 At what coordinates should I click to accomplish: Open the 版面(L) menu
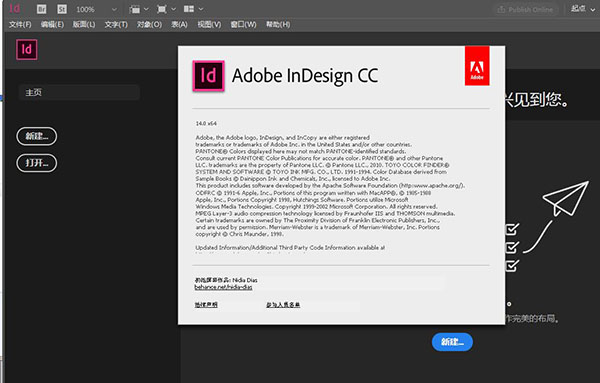(x=84, y=24)
